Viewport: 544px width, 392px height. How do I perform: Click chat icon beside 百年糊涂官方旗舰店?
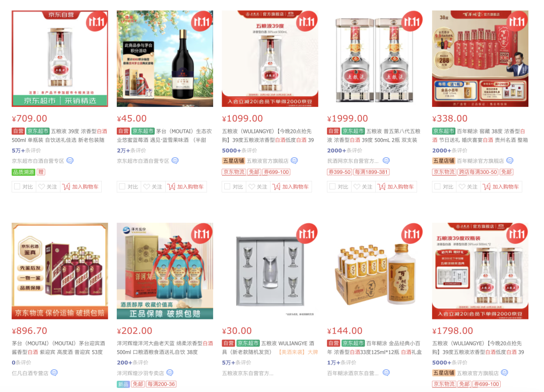(x=510, y=161)
